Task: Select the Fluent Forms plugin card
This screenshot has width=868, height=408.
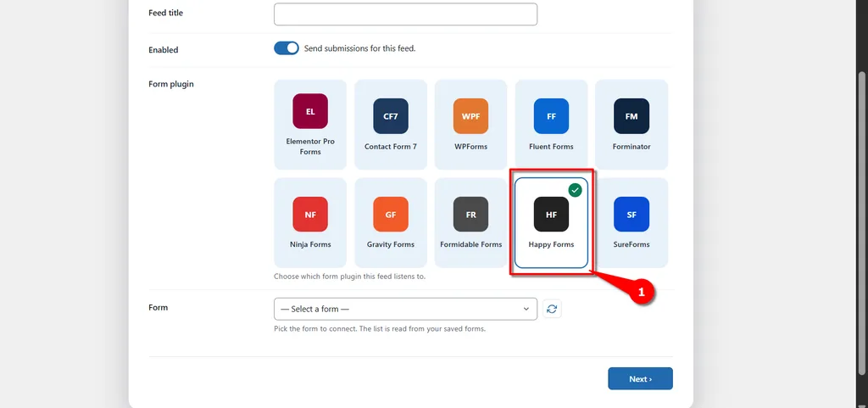Action: [551, 125]
